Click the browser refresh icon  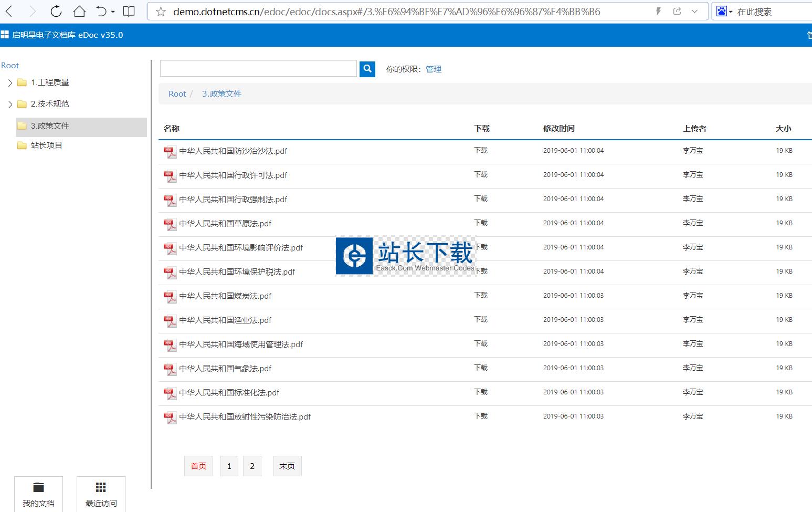[x=56, y=12]
